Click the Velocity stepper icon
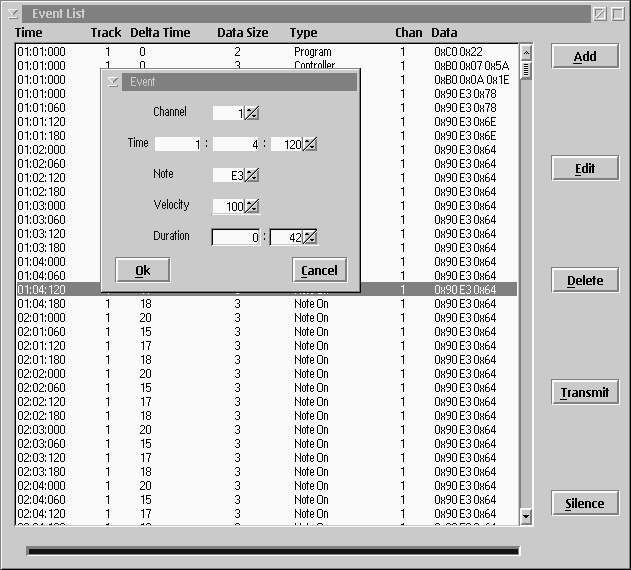Screen dimensions: 631x570 [x=252, y=206]
